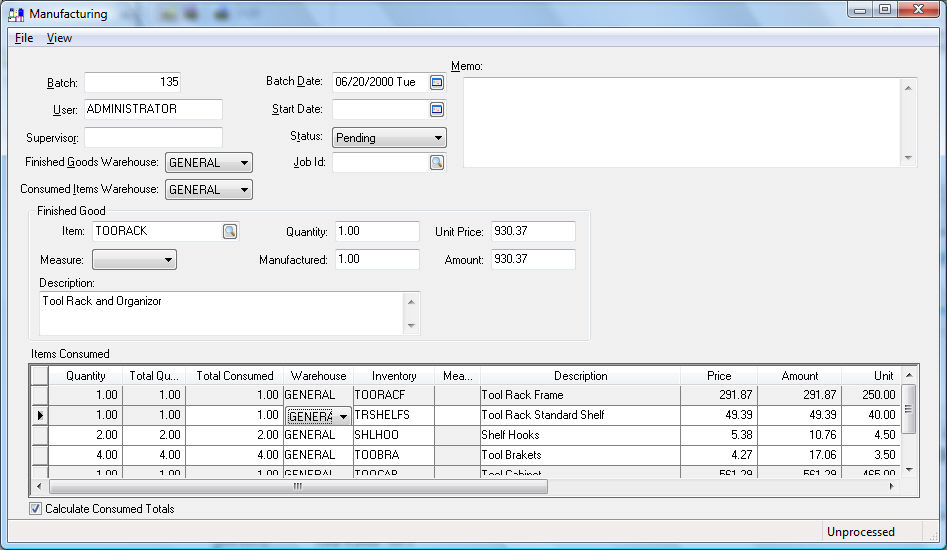Click the Tool Brakets description cell
Screen dimensions: 947x550
click(580, 455)
